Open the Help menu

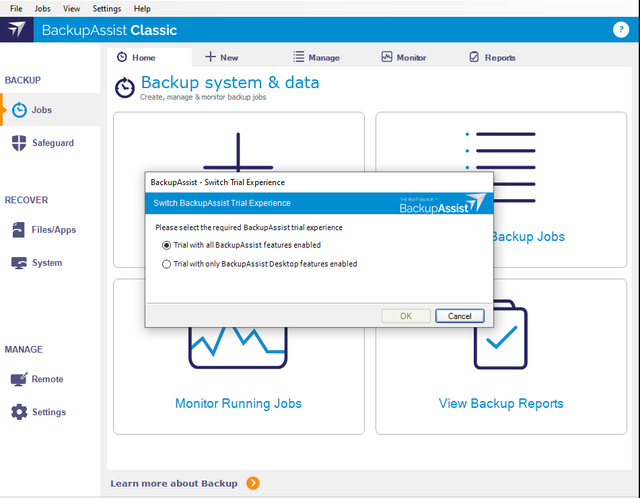click(142, 9)
